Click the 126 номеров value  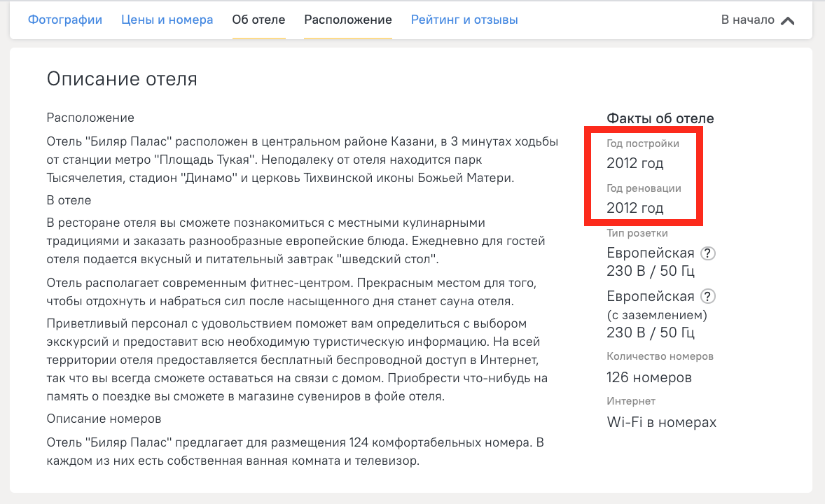[649, 378]
